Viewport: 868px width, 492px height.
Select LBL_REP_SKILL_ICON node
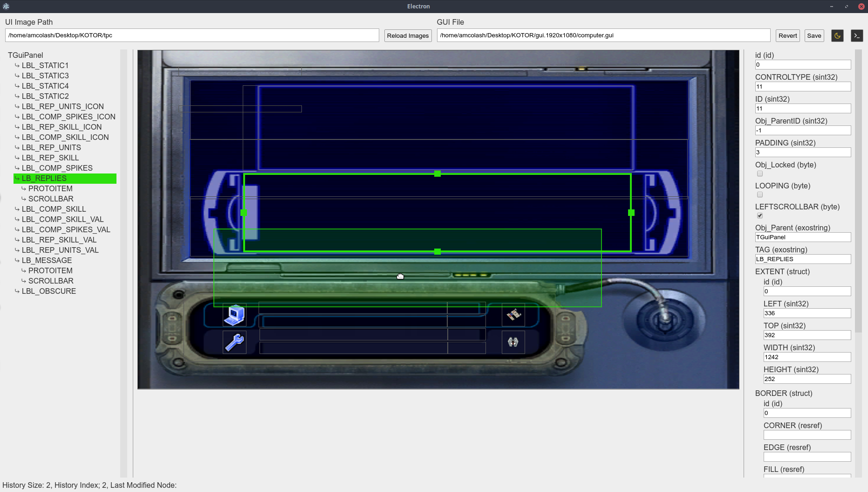(x=62, y=127)
